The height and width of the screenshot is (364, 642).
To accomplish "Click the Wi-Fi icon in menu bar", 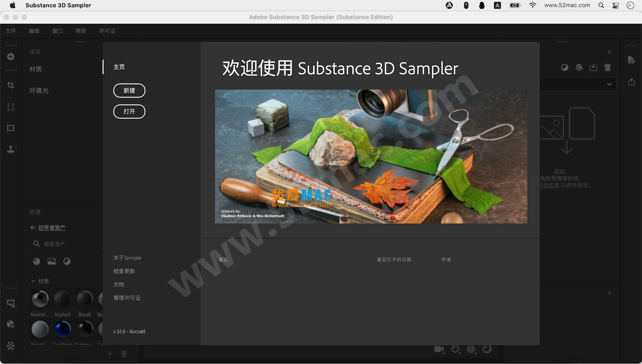I will pyautogui.click(x=533, y=5).
